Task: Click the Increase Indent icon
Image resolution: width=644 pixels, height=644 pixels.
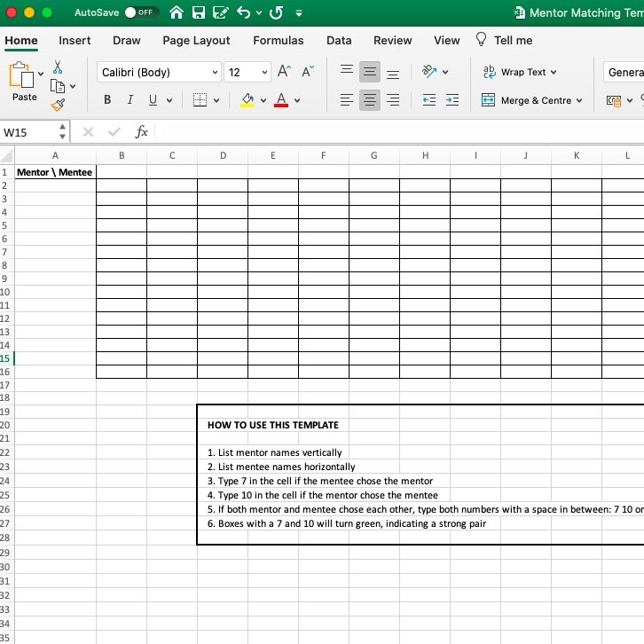Action: click(452, 100)
